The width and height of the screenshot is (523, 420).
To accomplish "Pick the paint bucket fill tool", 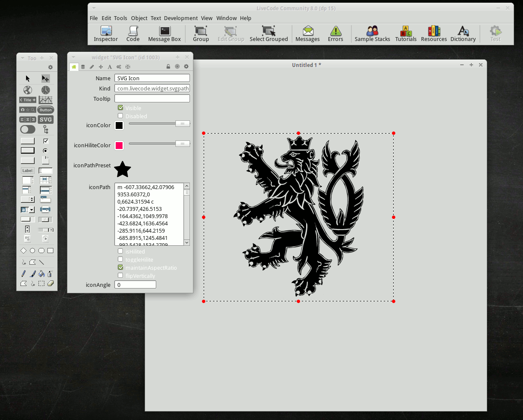I will tap(41, 274).
